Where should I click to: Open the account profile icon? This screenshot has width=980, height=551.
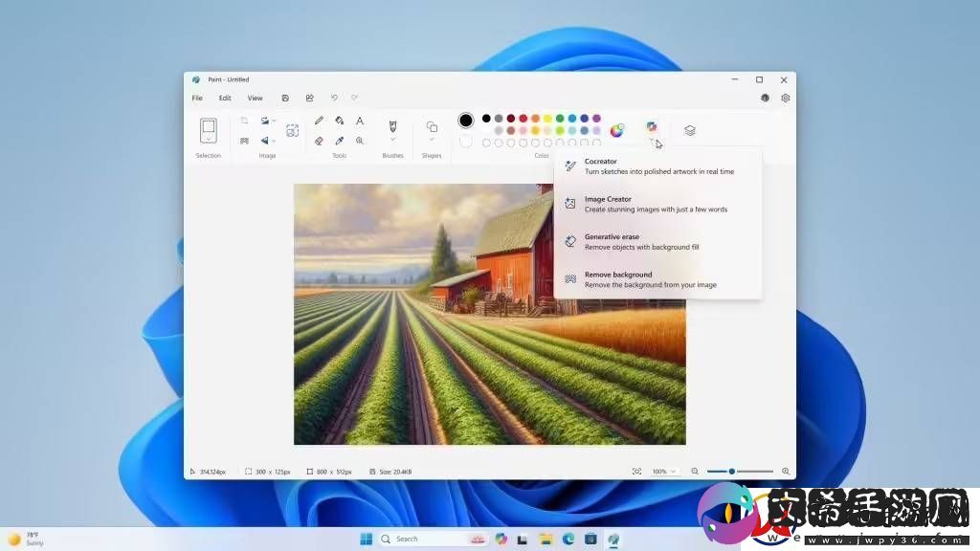pos(765,99)
